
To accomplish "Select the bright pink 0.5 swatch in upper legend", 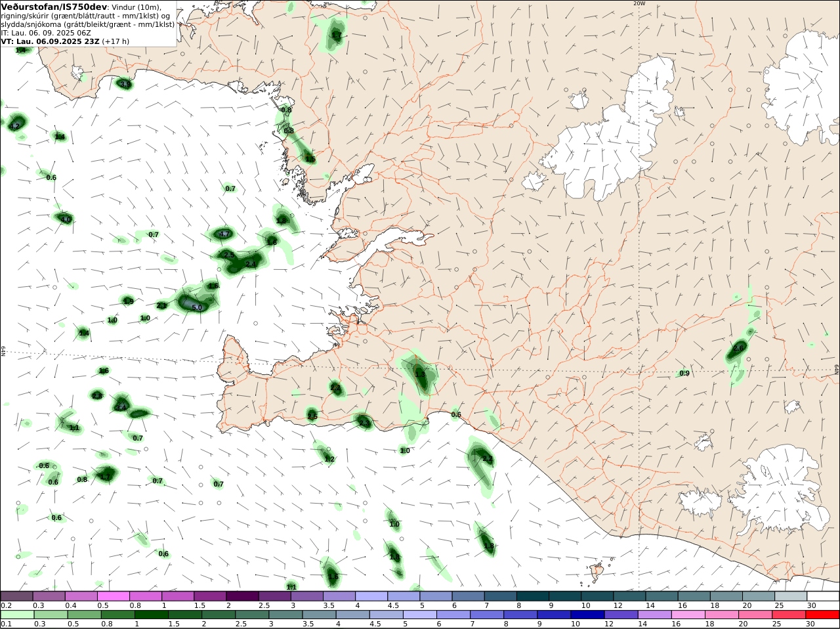I will click(x=114, y=596).
